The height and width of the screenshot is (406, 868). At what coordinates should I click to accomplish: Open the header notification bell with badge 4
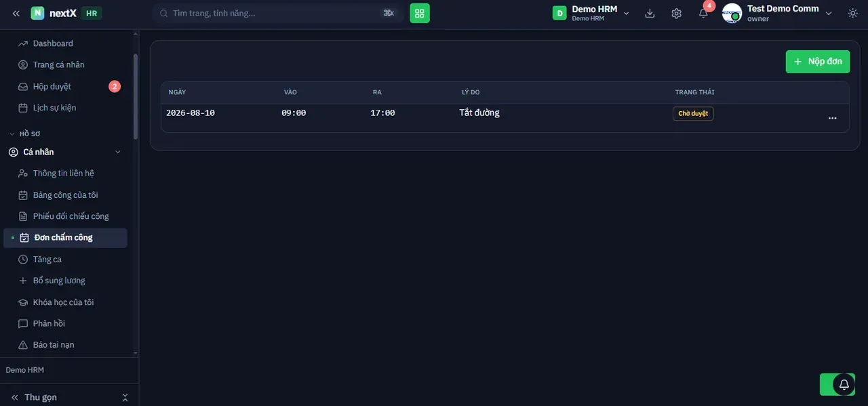(x=704, y=13)
